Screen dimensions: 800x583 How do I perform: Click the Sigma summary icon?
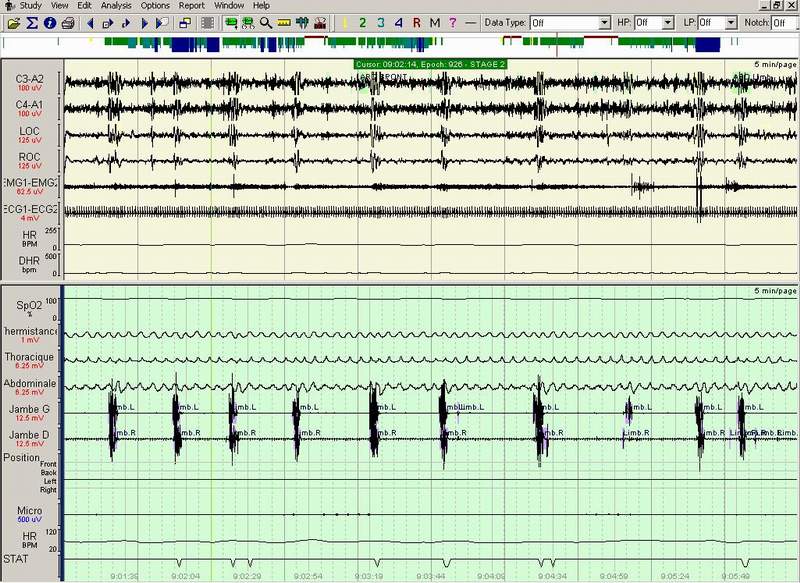click(x=32, y=23)
